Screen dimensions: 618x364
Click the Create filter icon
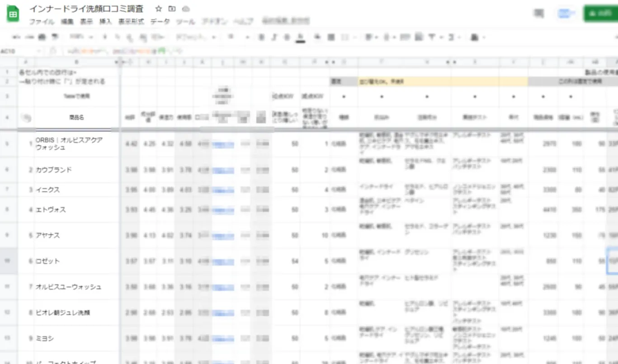tap(432, 37)
